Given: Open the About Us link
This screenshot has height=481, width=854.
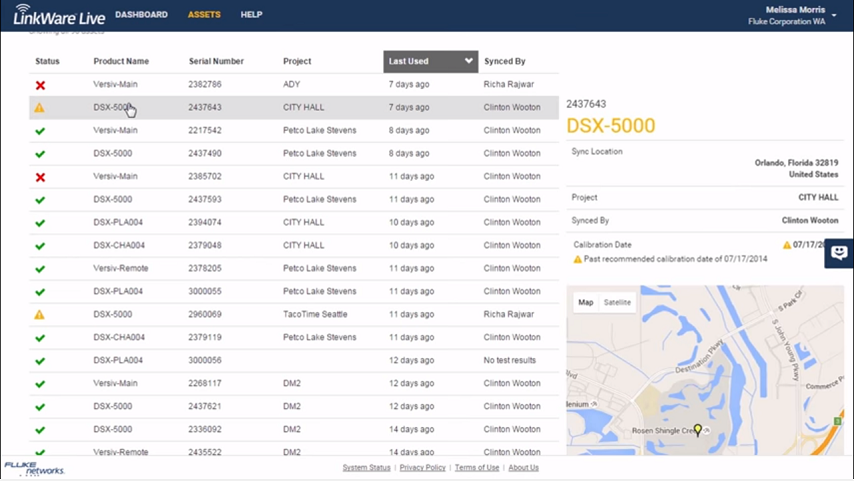Looking at the screenshot, I should click(x=523, y=467).
